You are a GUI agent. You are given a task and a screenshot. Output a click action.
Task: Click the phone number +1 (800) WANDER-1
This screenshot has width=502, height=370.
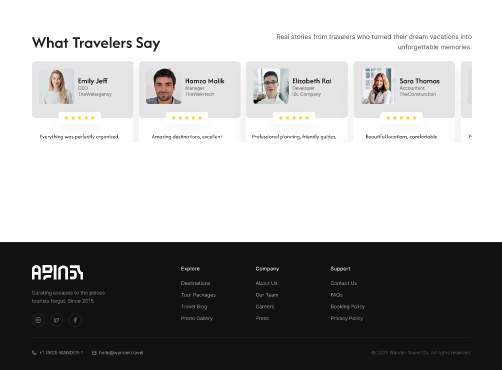(x=61, y=353)
